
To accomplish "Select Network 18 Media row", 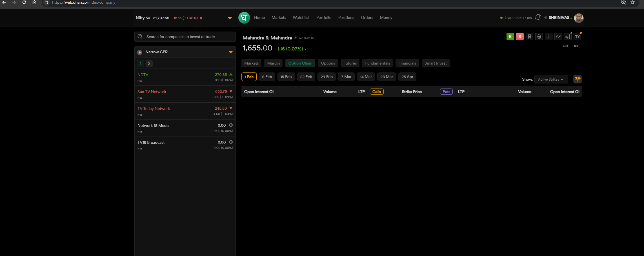I will tap(185, 128).
